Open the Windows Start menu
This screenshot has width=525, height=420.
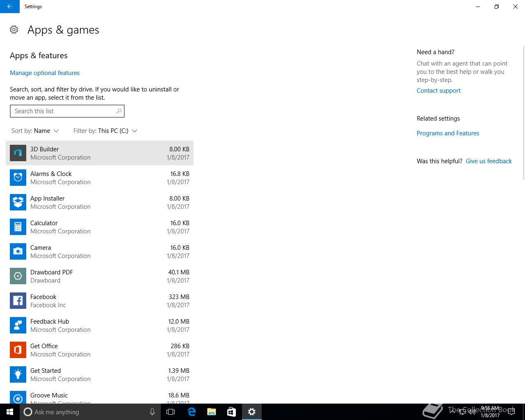10,412
